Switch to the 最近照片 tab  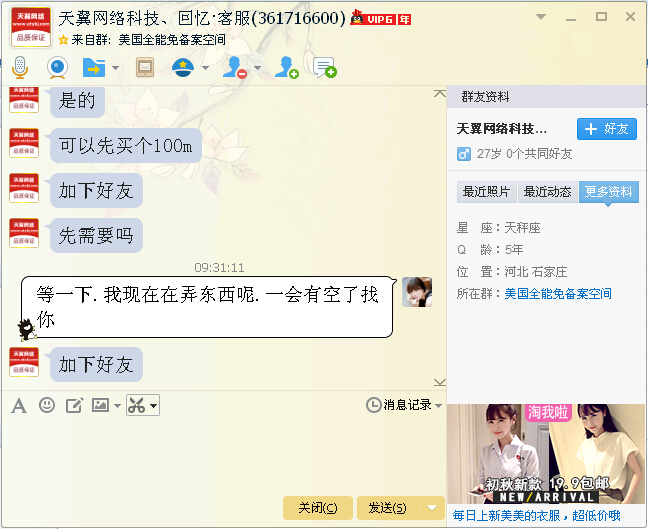click(x=486, y=192)
